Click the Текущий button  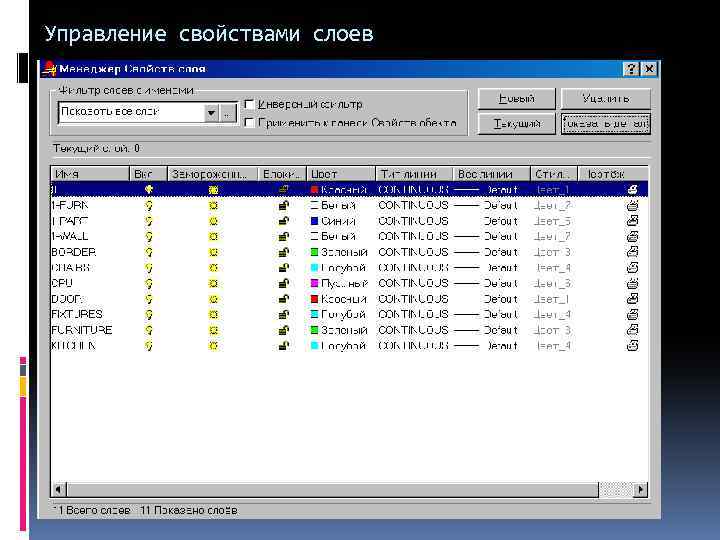[516, 124]
